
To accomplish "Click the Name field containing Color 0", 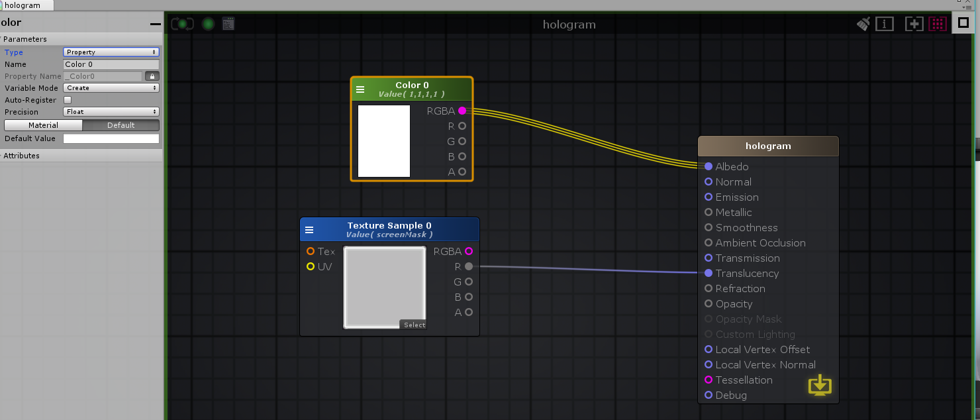I will 111,64.
